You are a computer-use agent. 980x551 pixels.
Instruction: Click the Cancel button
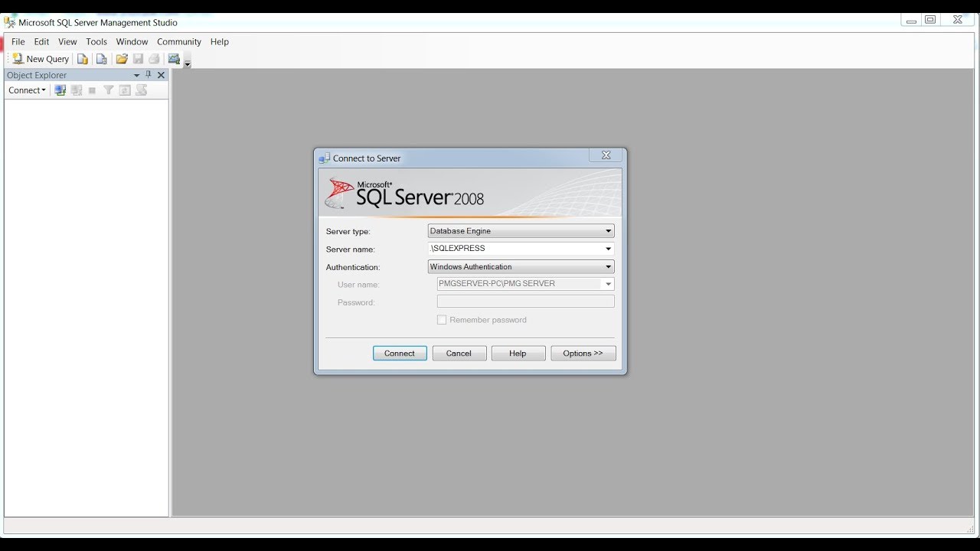pyautogui.click(x=459, y=354)
